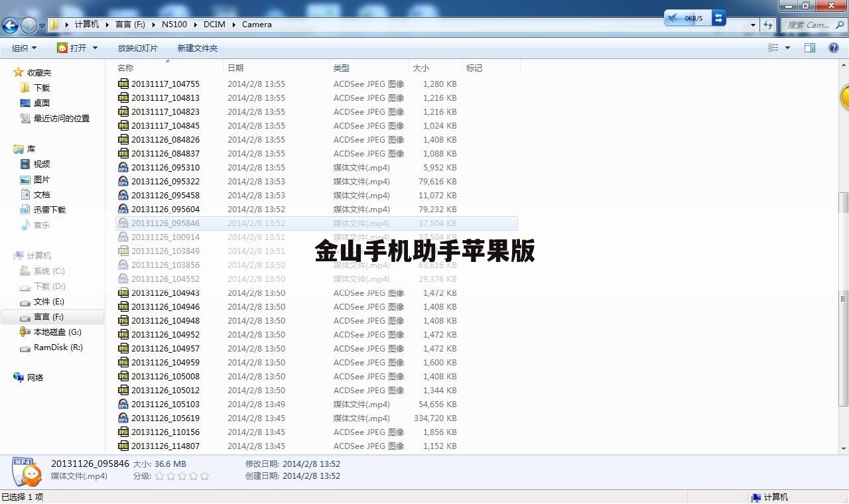This screenshot has width=849, height=504.
Task: Expand the 打开 dropdown arrow
Action: point(95,48)
